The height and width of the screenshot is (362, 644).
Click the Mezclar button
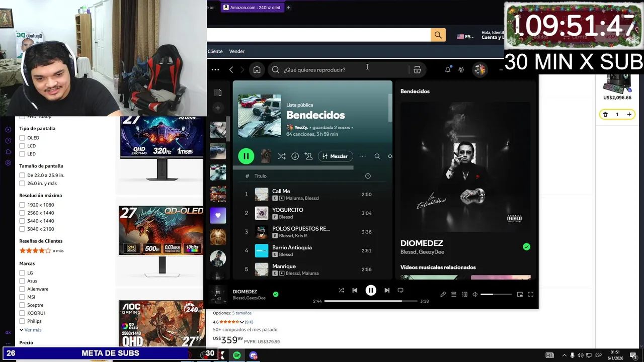[335, 156]
